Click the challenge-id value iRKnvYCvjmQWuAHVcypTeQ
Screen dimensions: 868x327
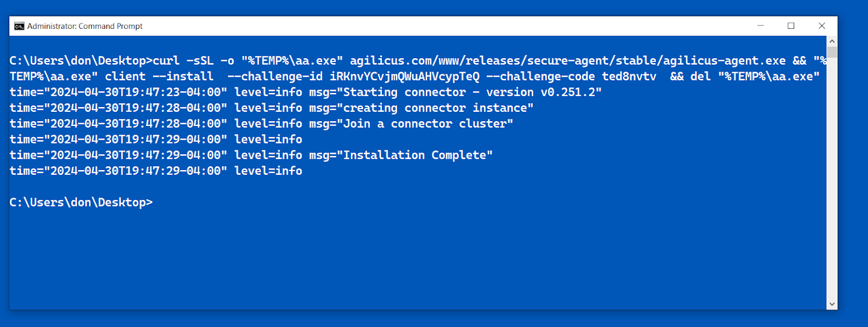[x=405, y=76]
